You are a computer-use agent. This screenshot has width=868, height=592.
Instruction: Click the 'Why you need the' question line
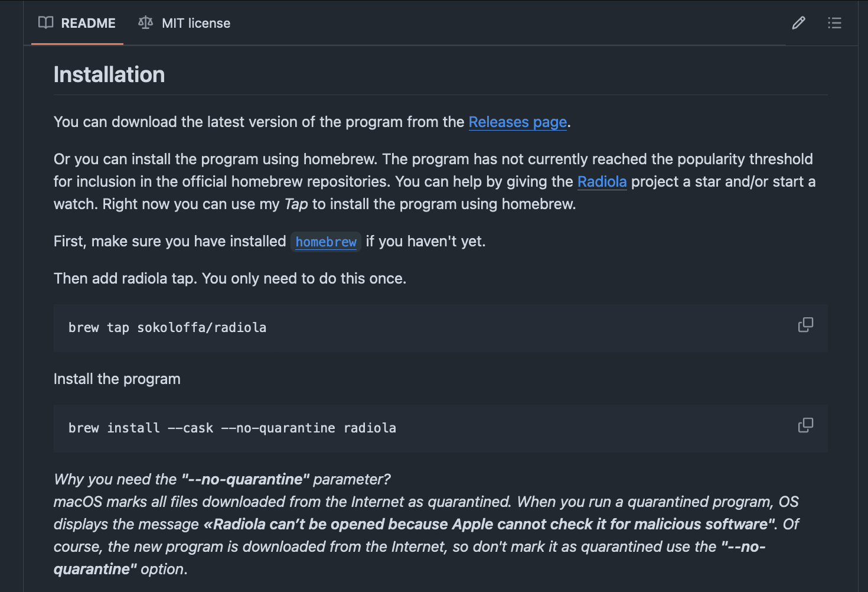tap(222, 480)
